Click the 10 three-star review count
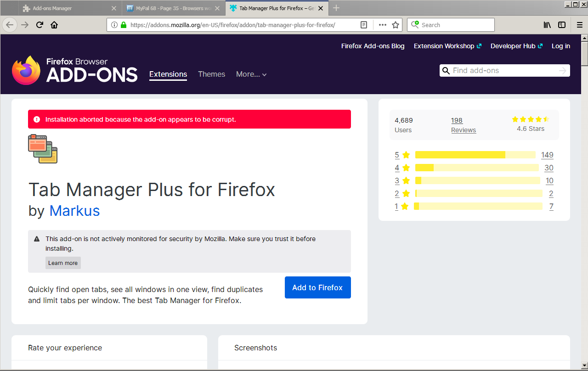 coord(549,180)
